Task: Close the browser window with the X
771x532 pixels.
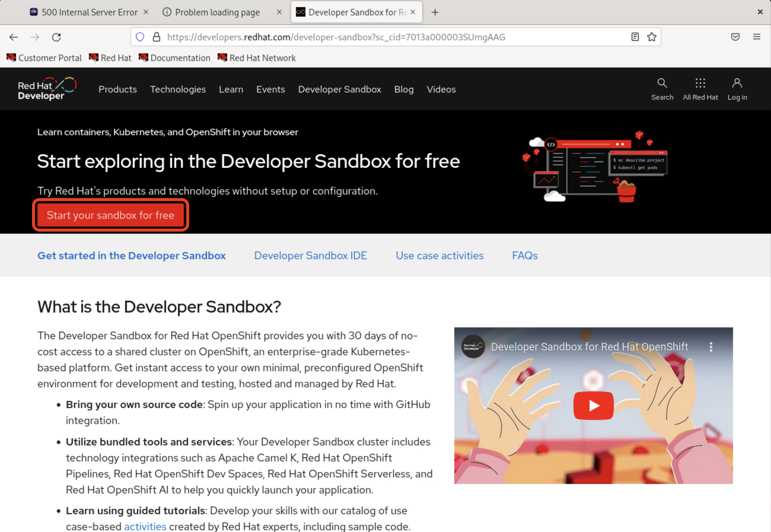Action: pos(760,12)
